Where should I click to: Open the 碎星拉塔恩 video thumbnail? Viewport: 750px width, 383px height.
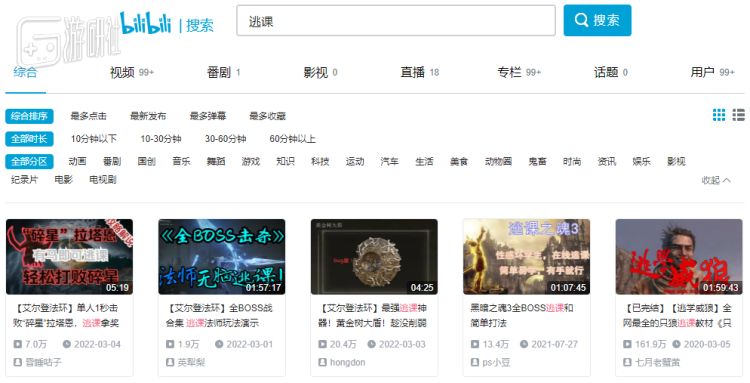69,257
